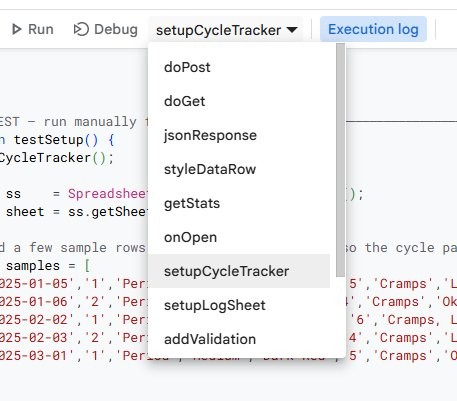
Task: Click the dropdown list scrollbar
Action: point(340,160)
